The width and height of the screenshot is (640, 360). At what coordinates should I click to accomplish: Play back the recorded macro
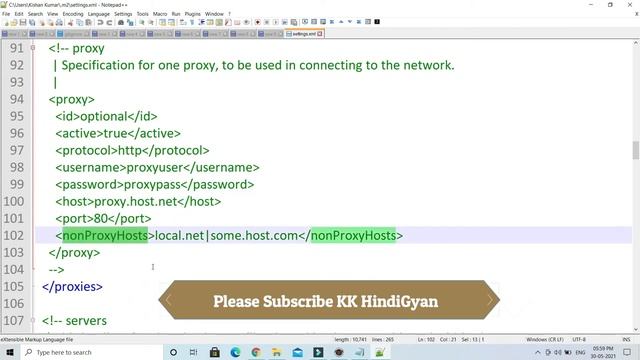pos(276,22)
